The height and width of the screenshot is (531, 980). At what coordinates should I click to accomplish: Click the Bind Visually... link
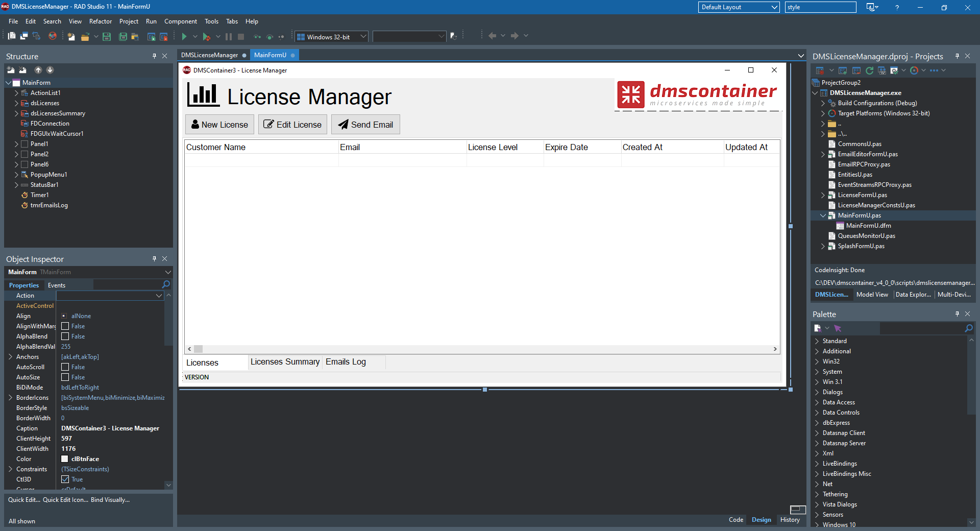coord(110,500)
